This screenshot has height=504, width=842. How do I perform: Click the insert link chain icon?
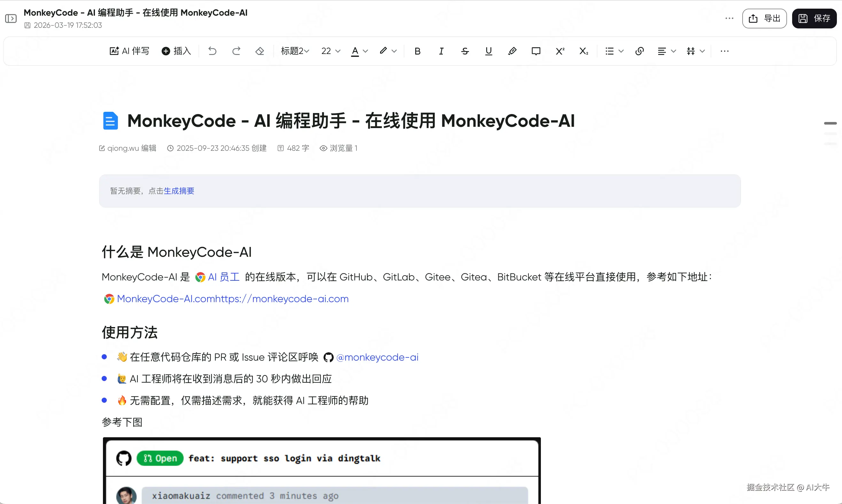tap(639, 51)
